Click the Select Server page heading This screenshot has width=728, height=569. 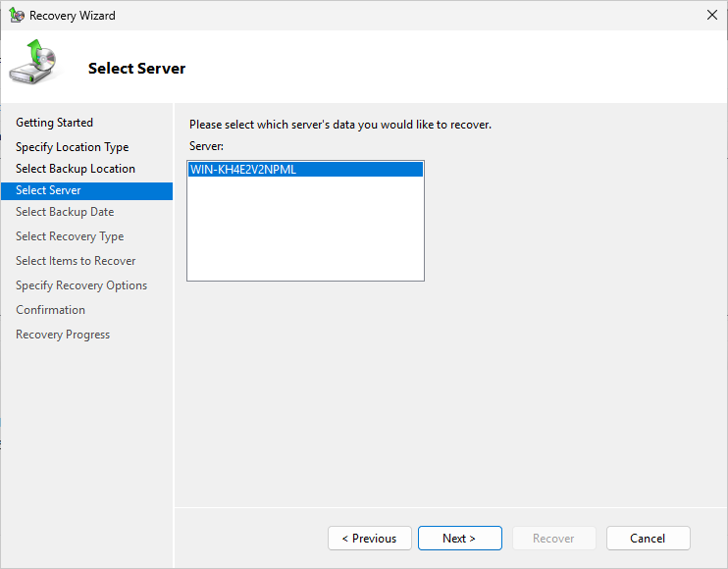(136, 69)
